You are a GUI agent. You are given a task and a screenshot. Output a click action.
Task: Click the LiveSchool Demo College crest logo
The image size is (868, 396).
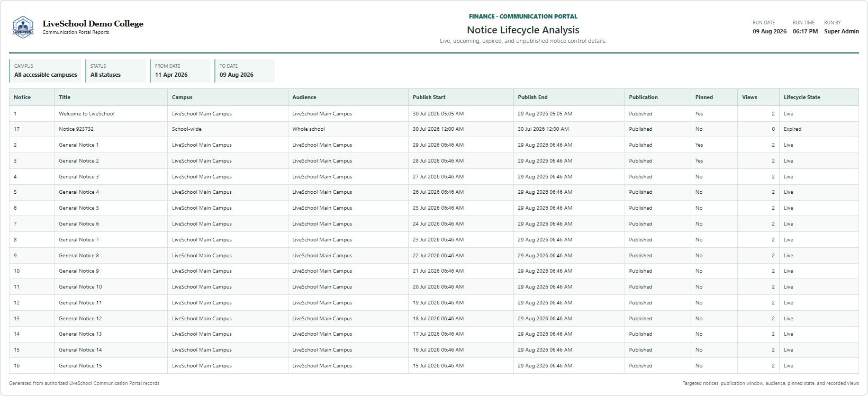tap(23, 27)
